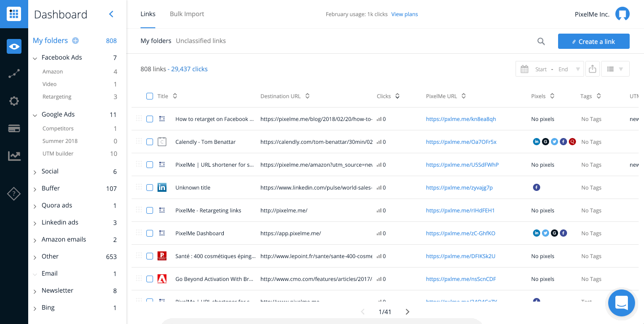Click the My folders heading link

pos(50,40)
